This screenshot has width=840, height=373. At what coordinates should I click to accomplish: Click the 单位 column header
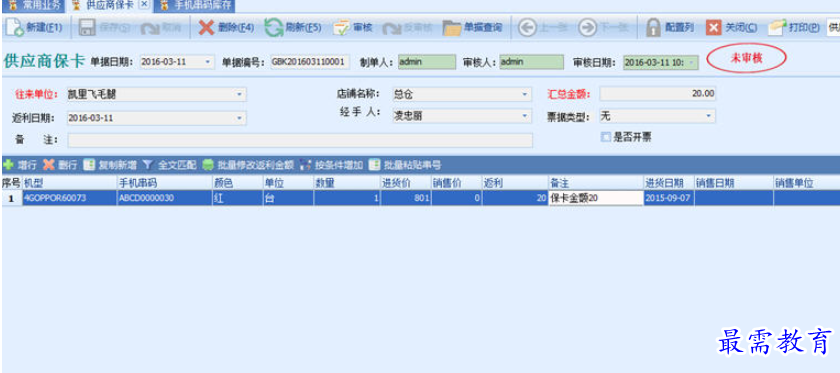tap(288, 183)
